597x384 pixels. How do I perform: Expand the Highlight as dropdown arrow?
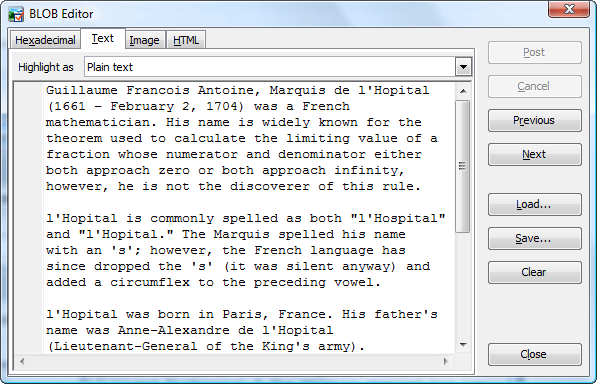(463, 67)
